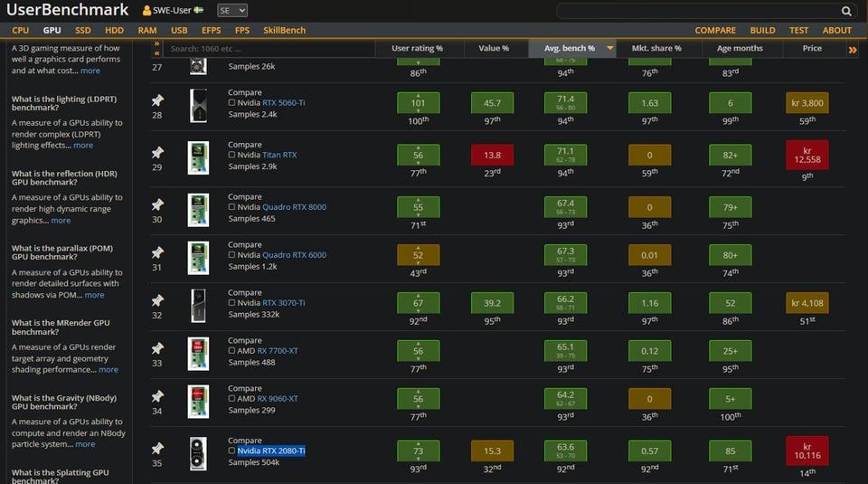Check the compare box for RTX 5060-Ti
Viewport: 868px width, 484px height.
pyautogui.click(x=232, y=103)
